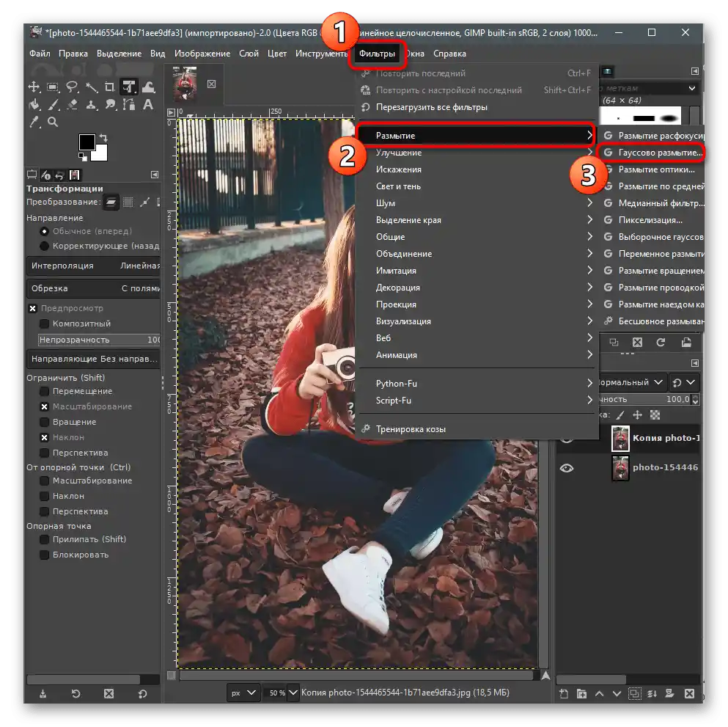
Task: Select the Crop tool
Action: (109, 87)
